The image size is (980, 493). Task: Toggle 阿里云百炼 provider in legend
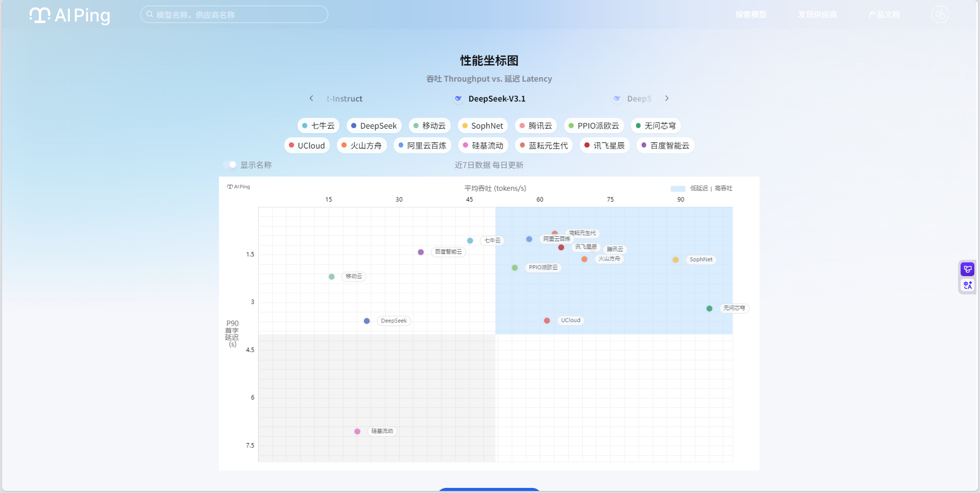pyautogui.click(x=422, y=145)
